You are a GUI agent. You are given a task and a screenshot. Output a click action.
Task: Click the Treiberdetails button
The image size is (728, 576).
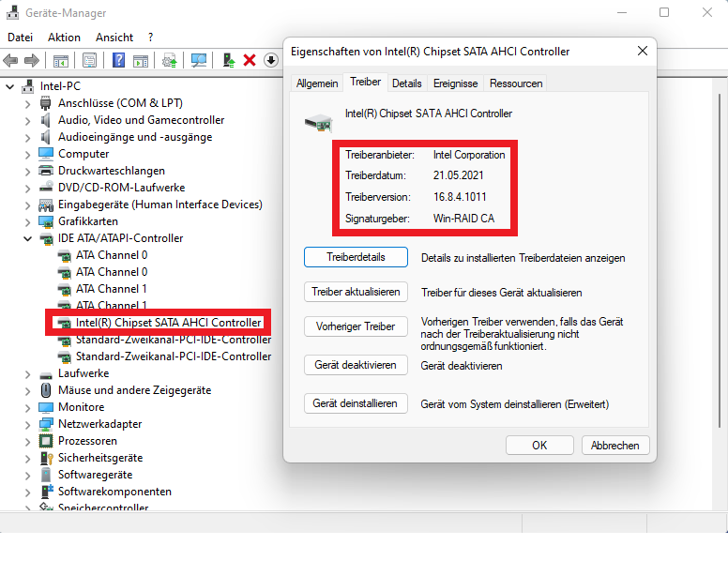coord(356,257)
